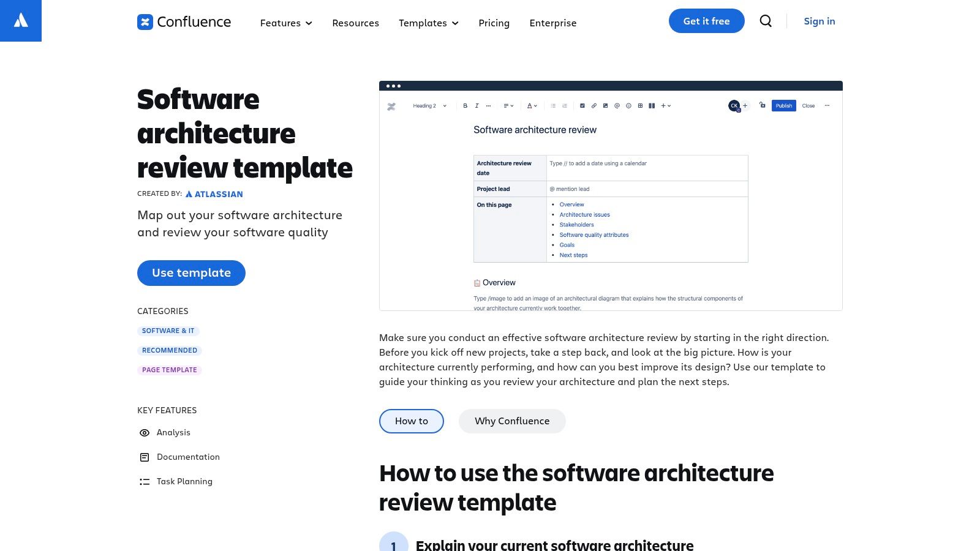Expand the Features dropdown menu
Viewport: 980px width, 551px height.
286,23
